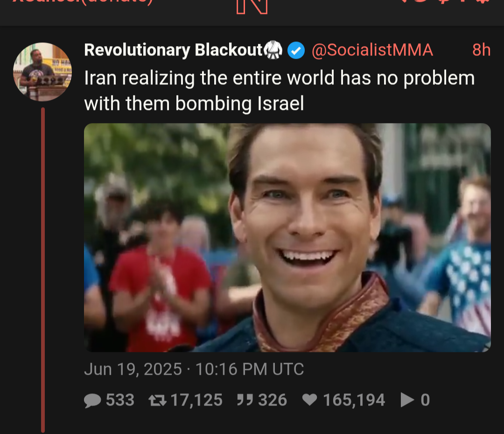Click the play views icon
The width and height of the screenshot is (504, 434).
click(407, 400)
